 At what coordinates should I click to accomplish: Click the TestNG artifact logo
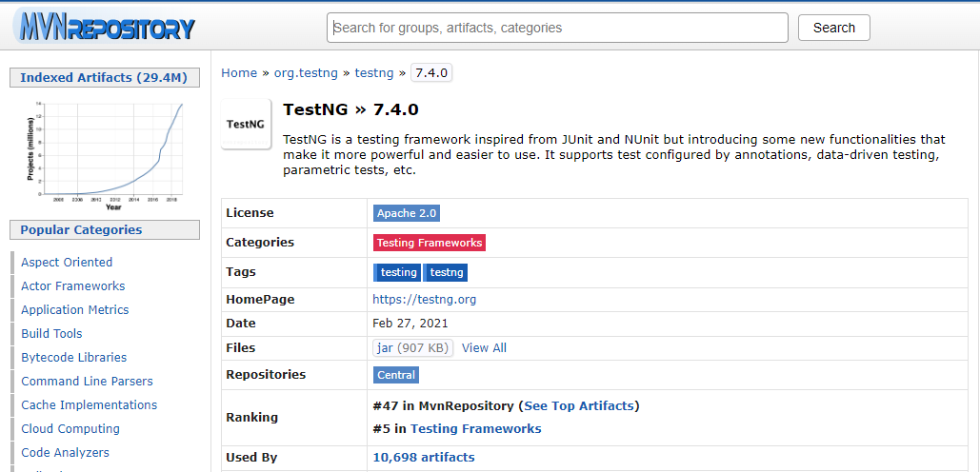246,125
